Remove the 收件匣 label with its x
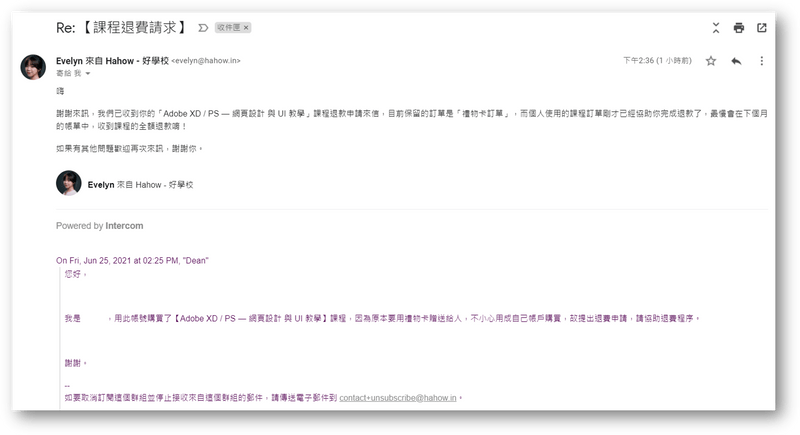Screen dimensions: 800x435 (x=246, y=28)
